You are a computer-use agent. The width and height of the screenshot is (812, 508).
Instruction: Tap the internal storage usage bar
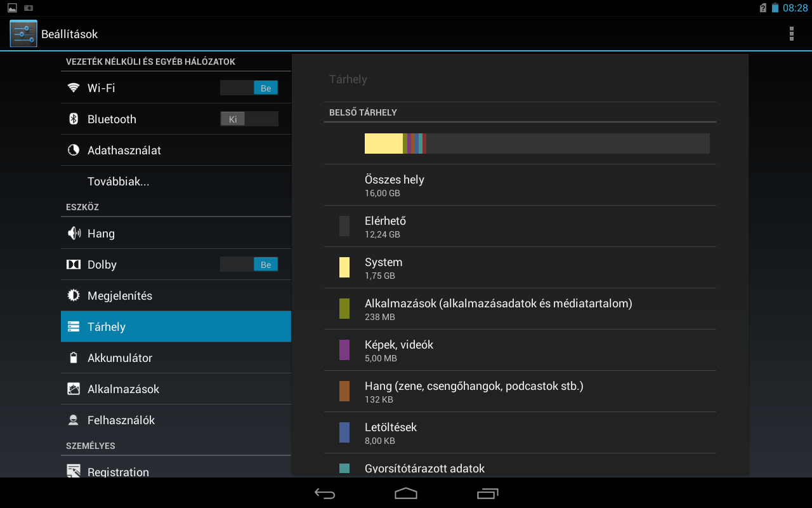pos(537,144)
